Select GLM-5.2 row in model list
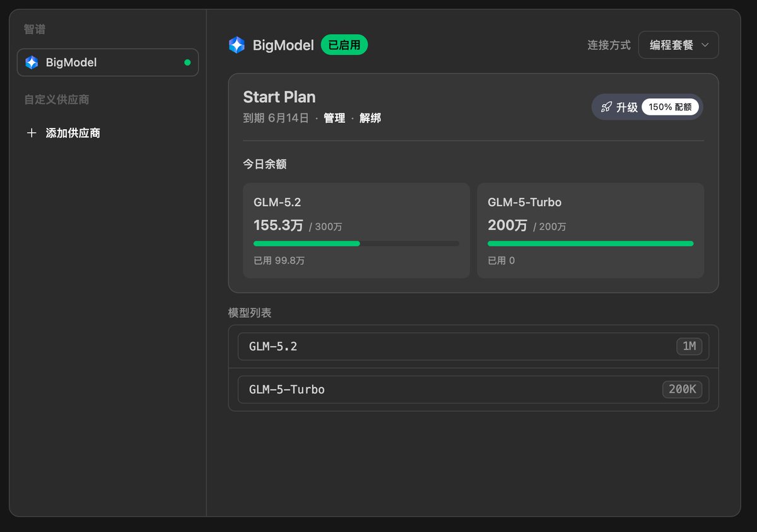 473,347
